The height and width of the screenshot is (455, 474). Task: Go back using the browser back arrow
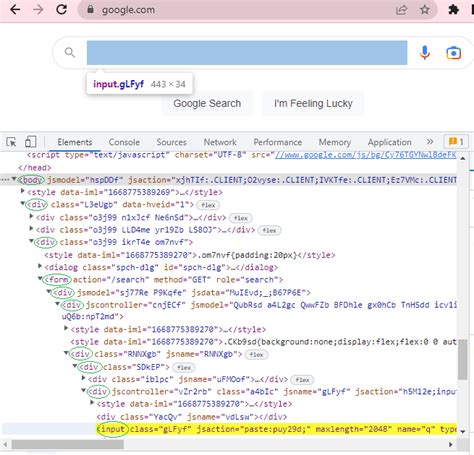coord(15,10)
